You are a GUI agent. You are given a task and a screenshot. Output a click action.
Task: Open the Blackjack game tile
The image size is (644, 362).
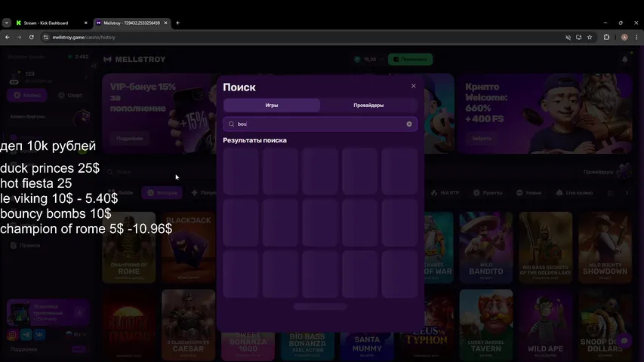(x=188, y=247)
